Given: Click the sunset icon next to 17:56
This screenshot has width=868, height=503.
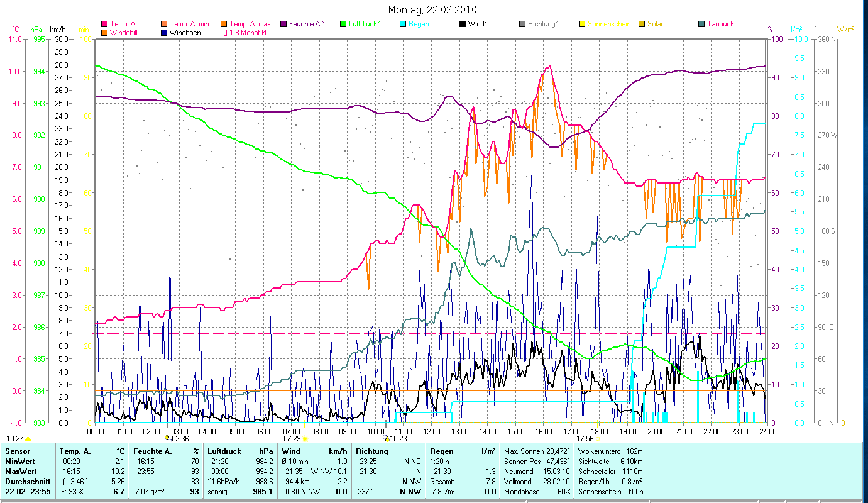Looking at the screenshot, I should [597, 438].
